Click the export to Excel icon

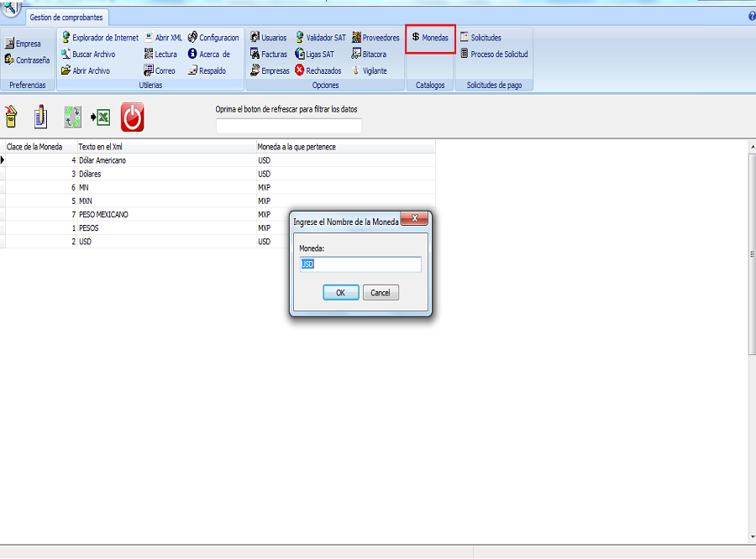click(101, 118)
